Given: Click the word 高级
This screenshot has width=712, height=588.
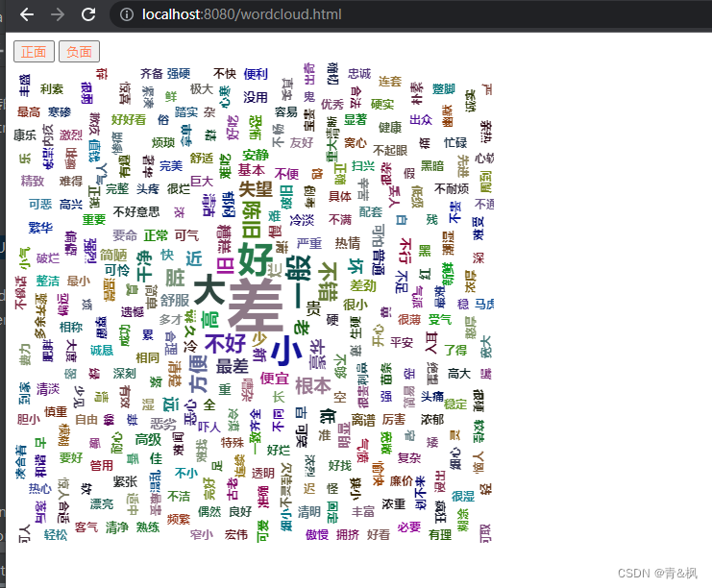Looking at the screenshot, I should tap(149, 439).
